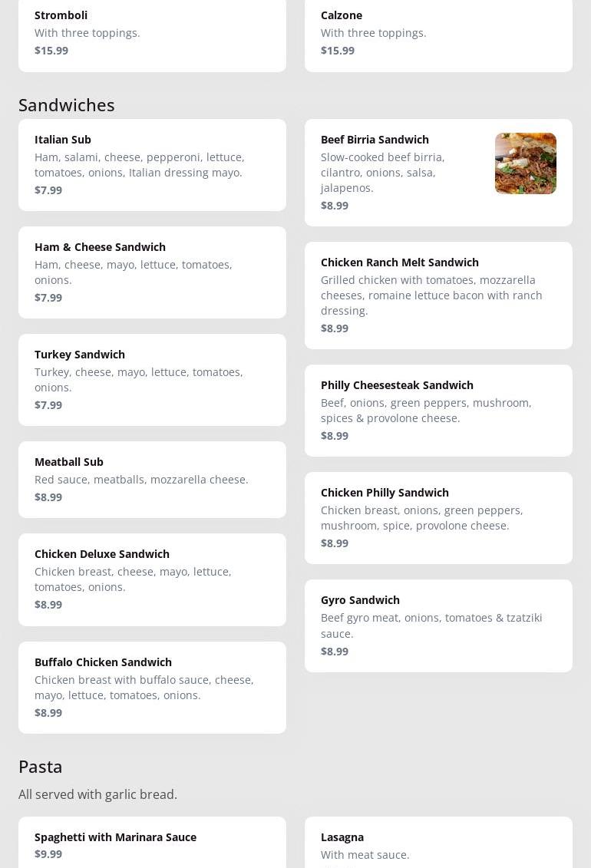The image size is (591, 868).
Task: Click the Sandwiches section heading
Action: tap(67, 105)
